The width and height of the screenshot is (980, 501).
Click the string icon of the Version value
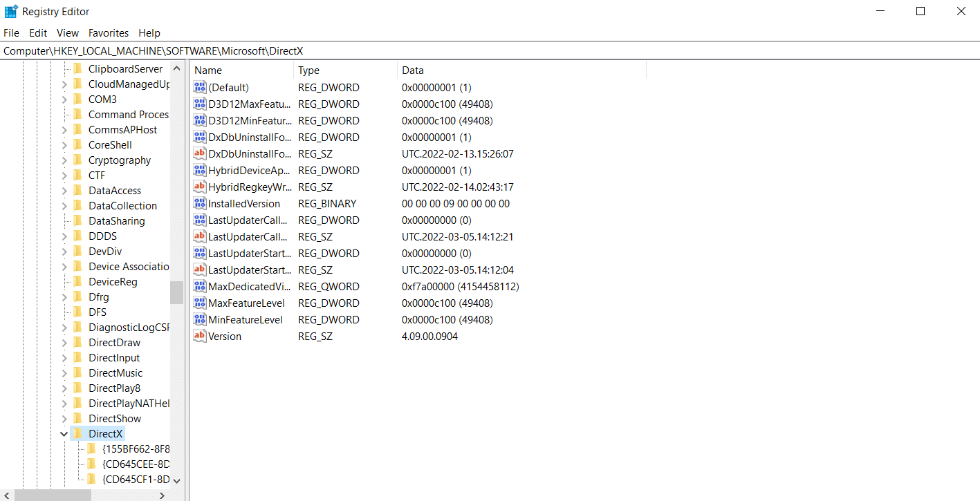click(200, 337)
